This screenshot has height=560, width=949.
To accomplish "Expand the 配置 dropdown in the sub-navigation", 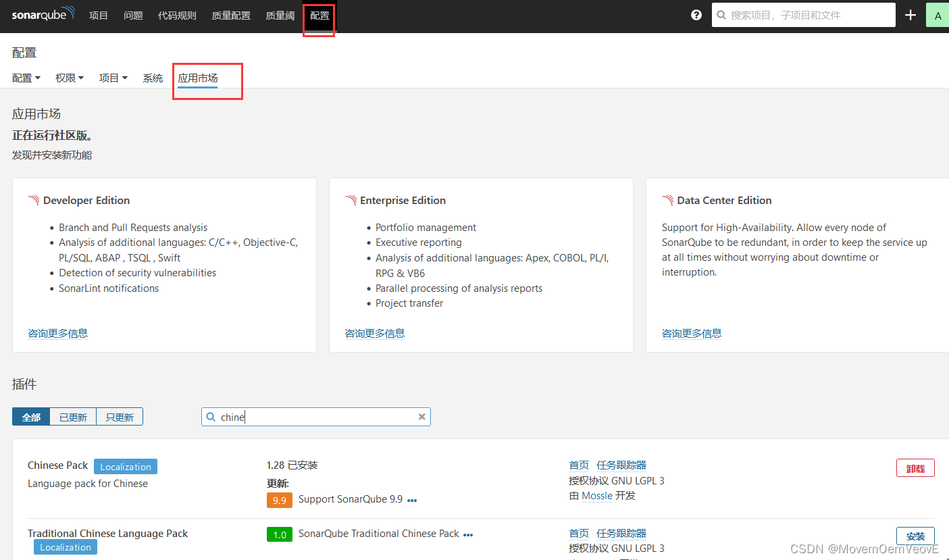I will pyautogui.click(x=26, y=78).
